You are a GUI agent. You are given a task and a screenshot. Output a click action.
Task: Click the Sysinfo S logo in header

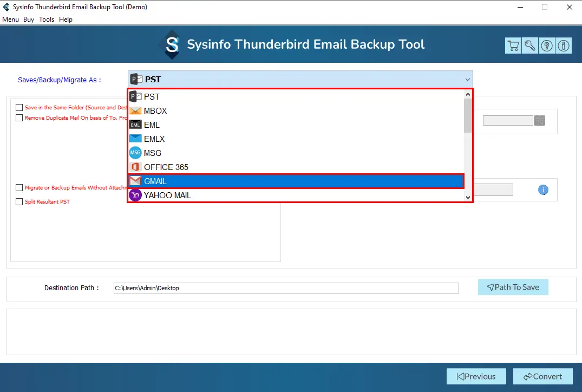point(172,44)
